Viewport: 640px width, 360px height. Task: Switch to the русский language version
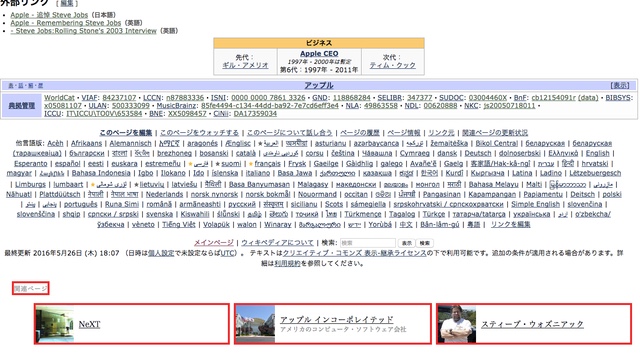(242, 204)
